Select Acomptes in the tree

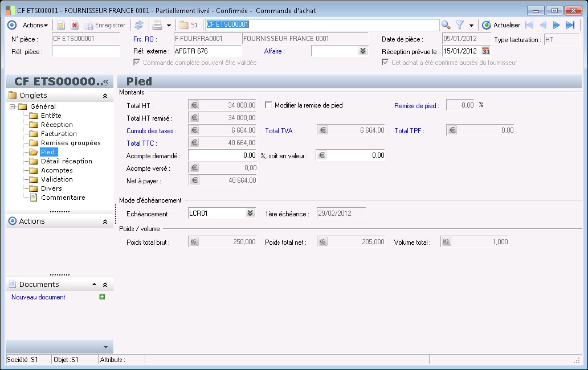point(56,170)
